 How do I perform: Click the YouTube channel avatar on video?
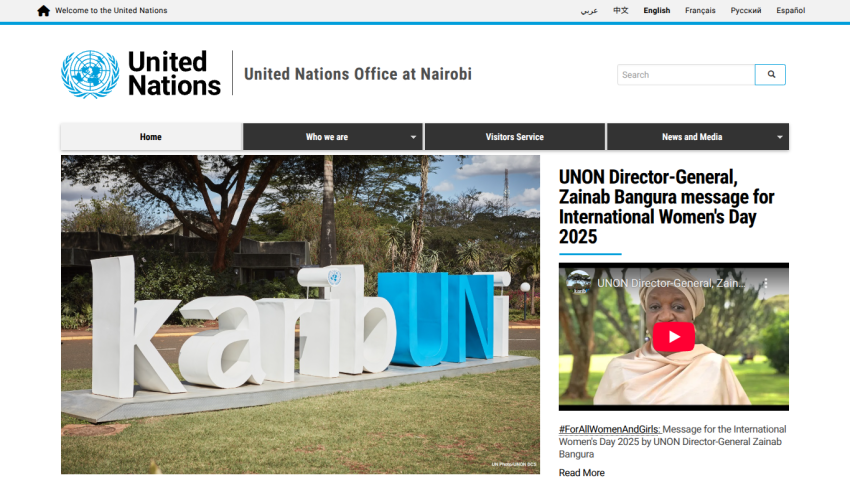tap(579, 282)
